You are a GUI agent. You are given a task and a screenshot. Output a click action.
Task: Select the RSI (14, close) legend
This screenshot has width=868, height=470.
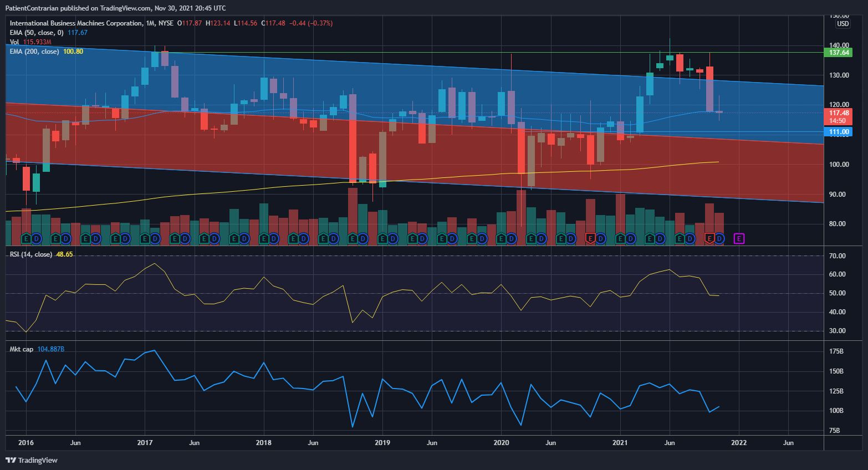click(31, 254)
